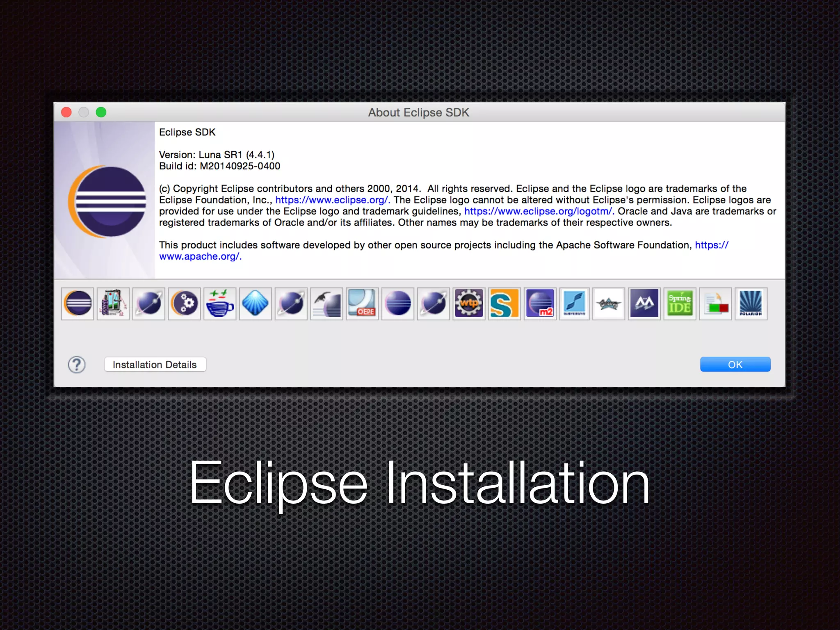
Task: Open the wtp gear plug-in icon
Action: tap(469, 304)
